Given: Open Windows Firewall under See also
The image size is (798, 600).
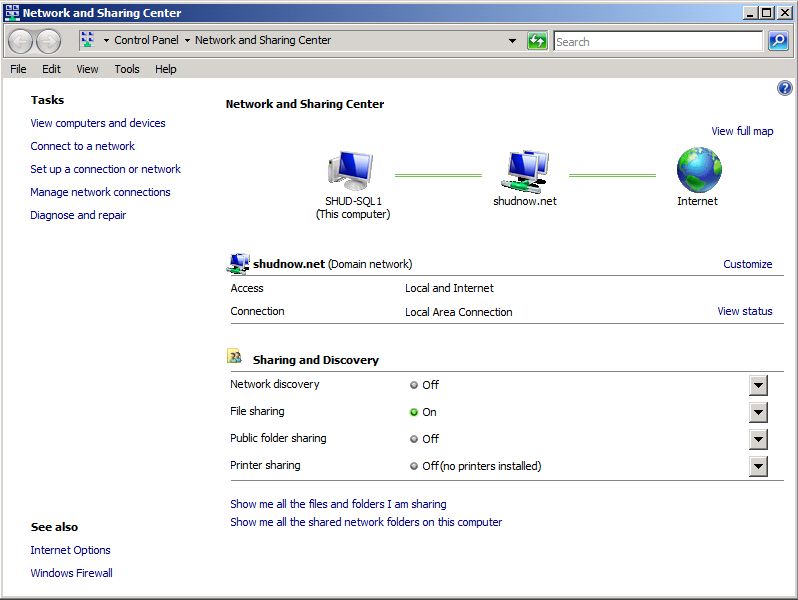Looking at the screenshot, I should point(71,573).
